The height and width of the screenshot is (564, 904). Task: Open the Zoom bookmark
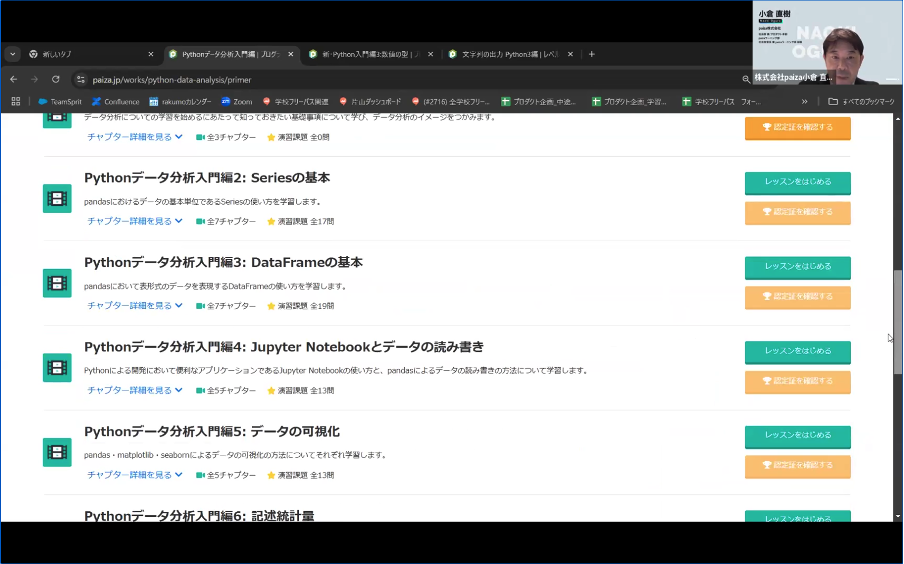[236, 101]
